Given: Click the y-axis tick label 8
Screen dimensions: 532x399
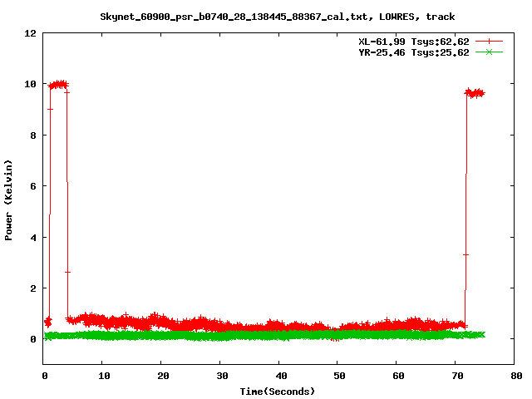Looking at the screenshot, I should click(x=33, y=135).
